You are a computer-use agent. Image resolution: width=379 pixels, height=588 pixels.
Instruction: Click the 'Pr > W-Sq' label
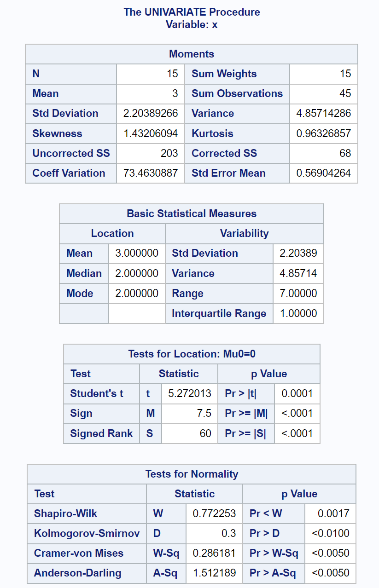(x=274, y=553)
